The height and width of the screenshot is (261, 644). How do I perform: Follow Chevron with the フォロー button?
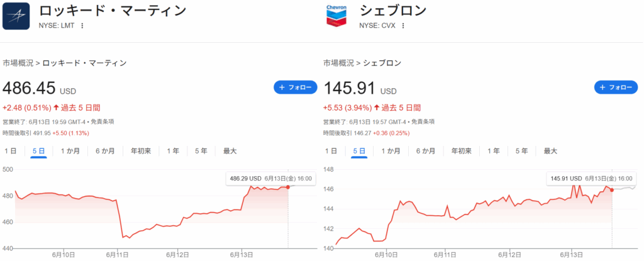click(x=616, y=87)
